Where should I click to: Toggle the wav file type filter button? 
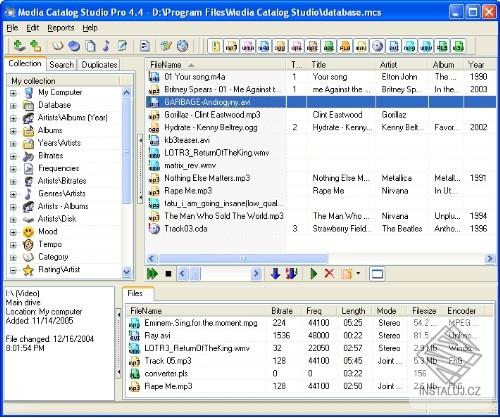[x=361, y=46]
